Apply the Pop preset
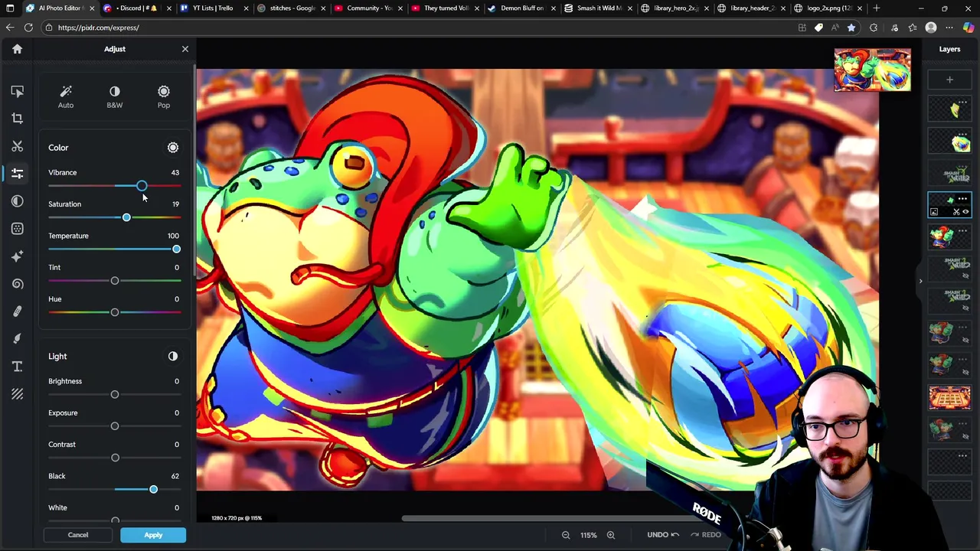The image size is (980, 551). tap(164, 96)
